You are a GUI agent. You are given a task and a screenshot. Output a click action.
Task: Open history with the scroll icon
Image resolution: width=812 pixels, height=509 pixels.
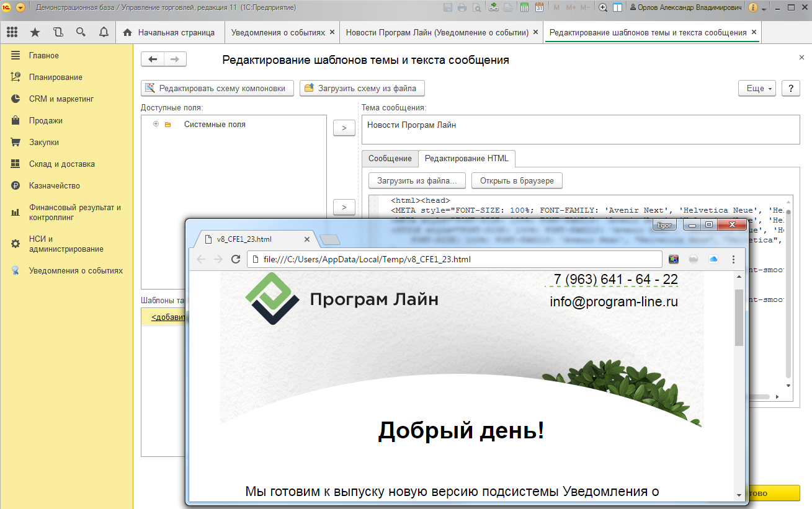[58, 32]
